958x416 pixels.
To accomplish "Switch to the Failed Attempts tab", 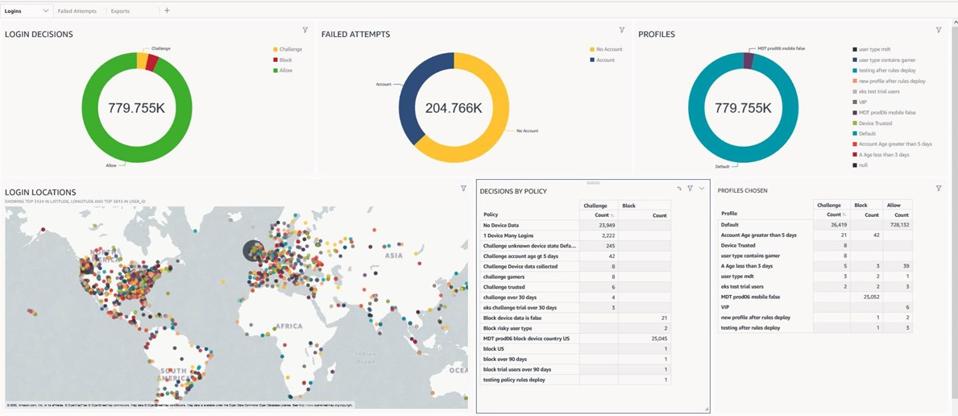I will click(77, 10).
